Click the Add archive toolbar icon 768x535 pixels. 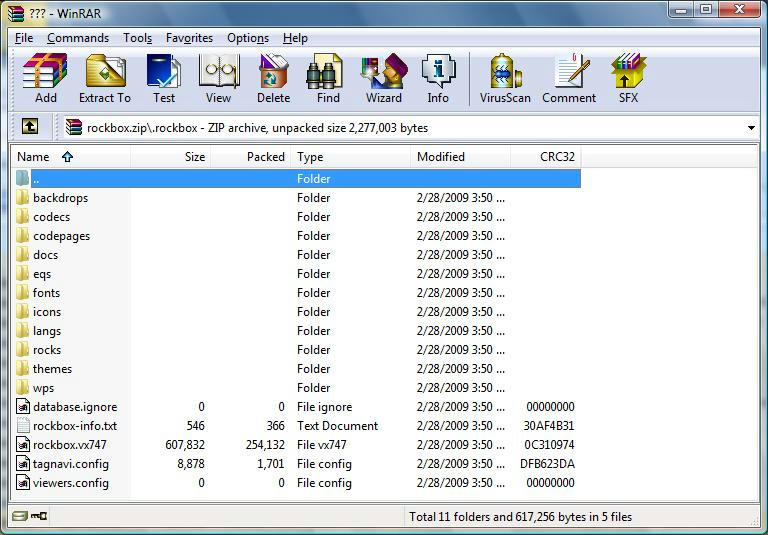[45, 78]
